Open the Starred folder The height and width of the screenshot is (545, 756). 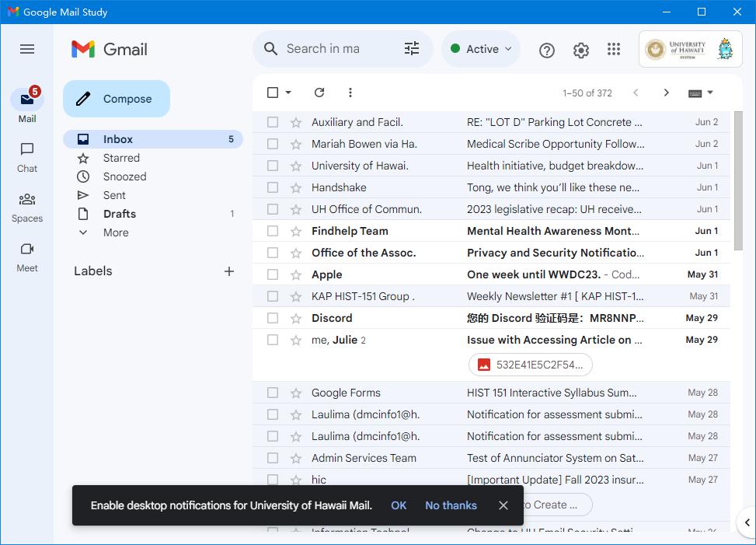(x=153, y=158)
